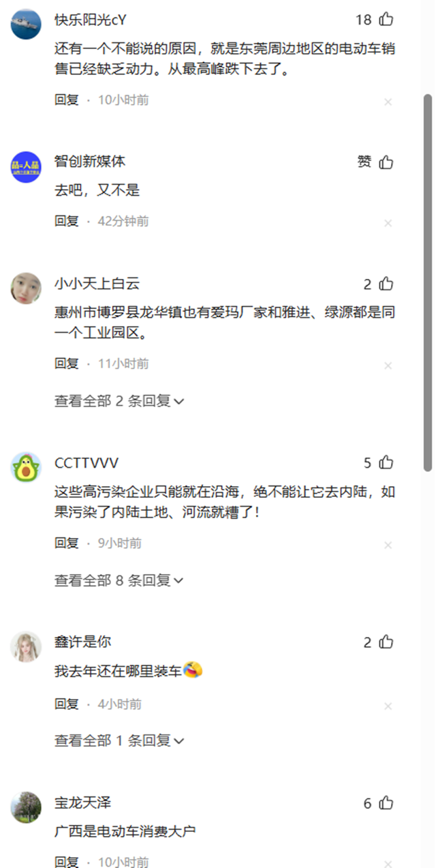Like 宝龙天泽's comment about 广西

click(386, 803)
